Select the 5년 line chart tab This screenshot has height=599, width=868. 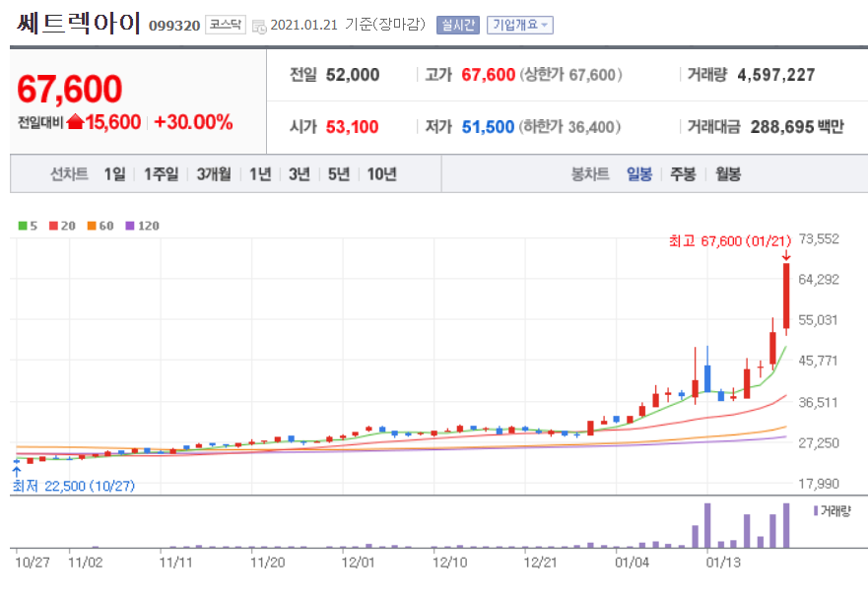[338, 174]
